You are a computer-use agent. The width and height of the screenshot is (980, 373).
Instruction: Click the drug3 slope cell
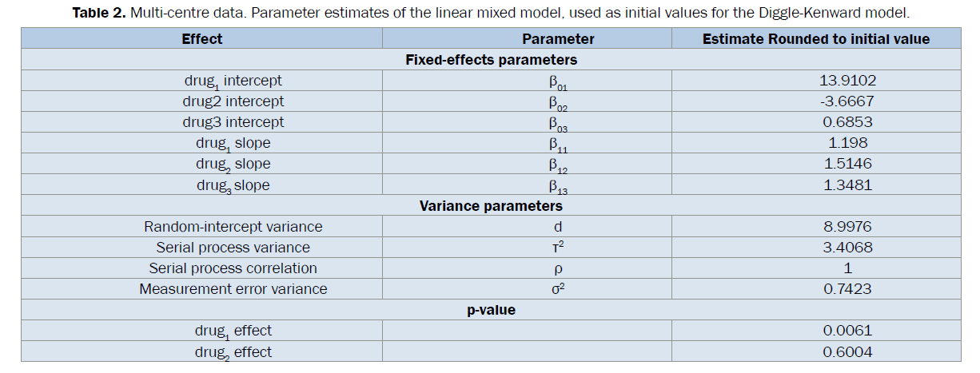(x=233, y=185)
